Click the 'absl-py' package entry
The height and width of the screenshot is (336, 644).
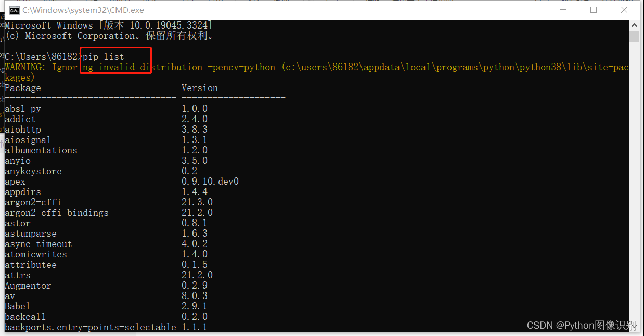(23, 108)
